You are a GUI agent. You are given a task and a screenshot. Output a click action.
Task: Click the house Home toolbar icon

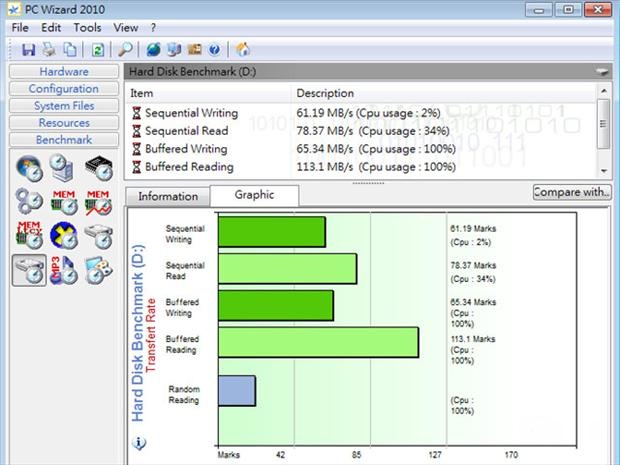(243, 49)
